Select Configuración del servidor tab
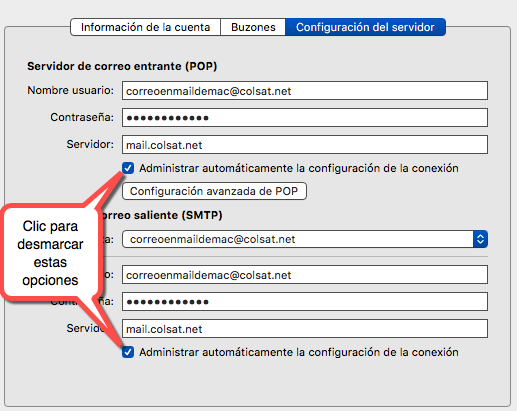Image resolution: width=517 pixels, height=411 pixels. (365, 27)
